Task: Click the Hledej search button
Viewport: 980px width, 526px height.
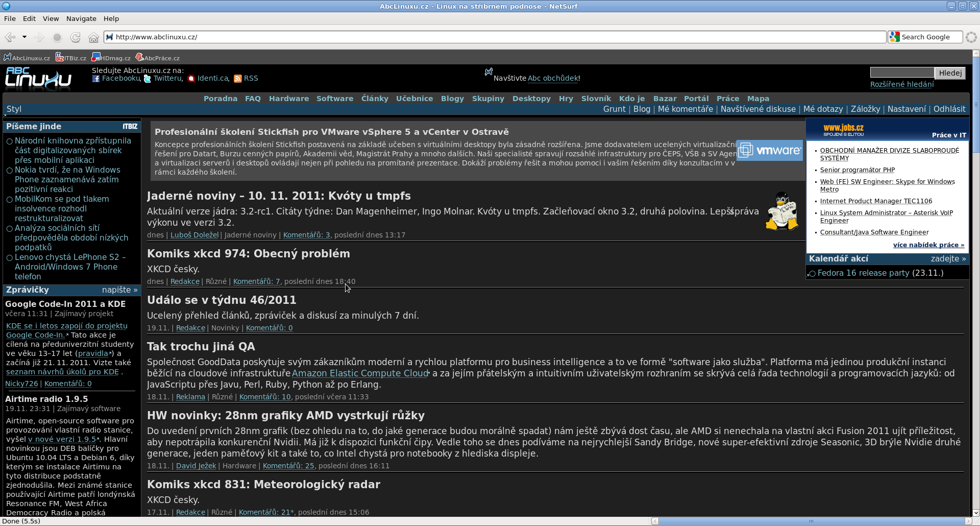Action: [x=950, y=73]
